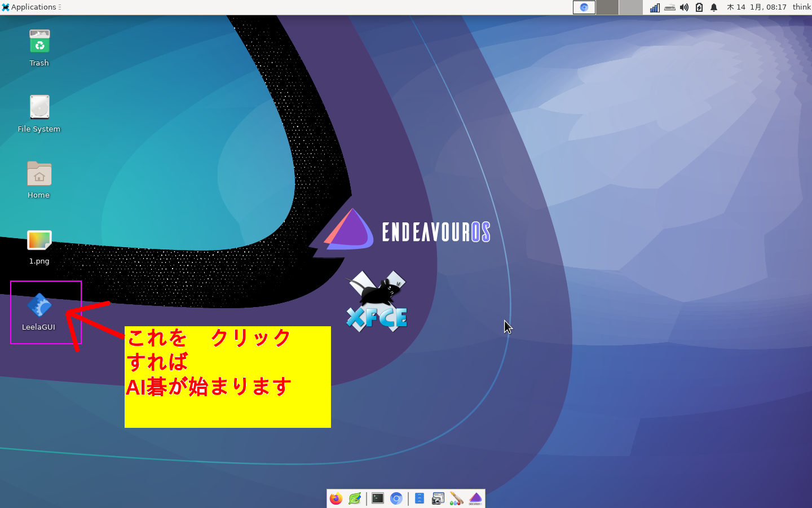
Task: Open the green leaf text editor in dock
Action: 355,498
